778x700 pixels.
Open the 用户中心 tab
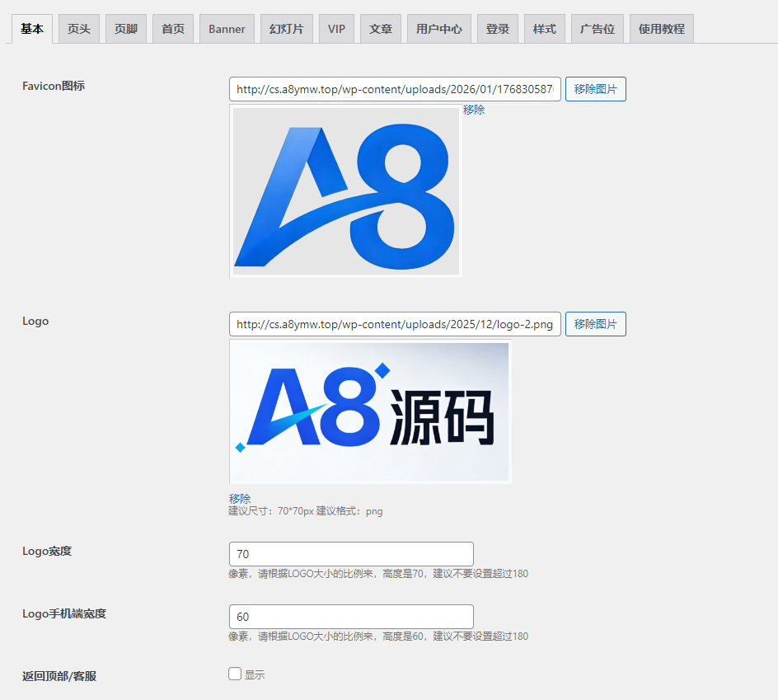[x=438, y=28]
